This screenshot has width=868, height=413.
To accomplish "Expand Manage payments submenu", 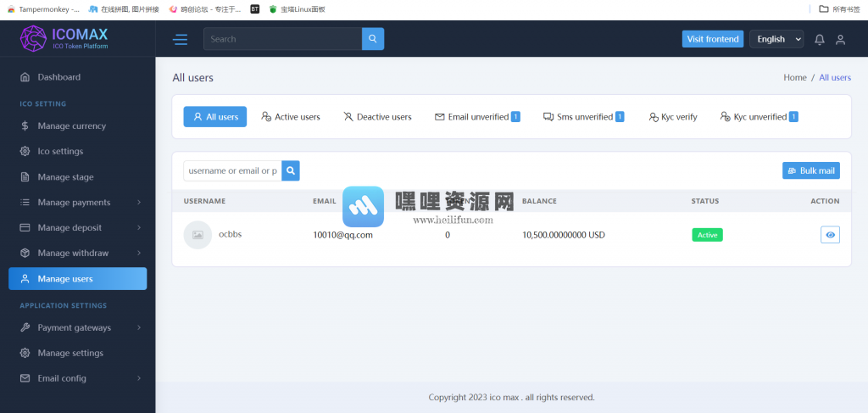I will 139,202.
